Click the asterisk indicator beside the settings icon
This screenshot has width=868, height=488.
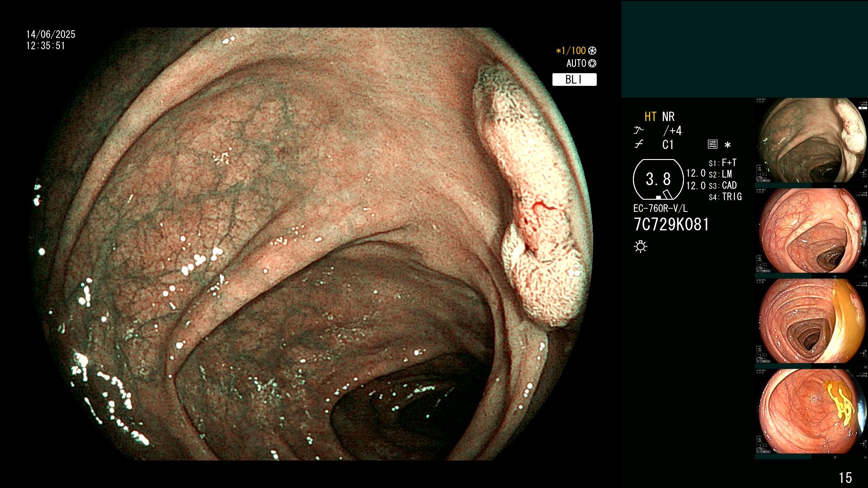[727, 145]
